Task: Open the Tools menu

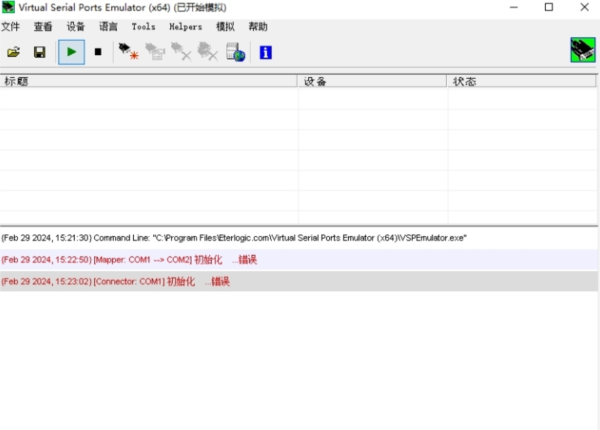Action: (143, 27)
